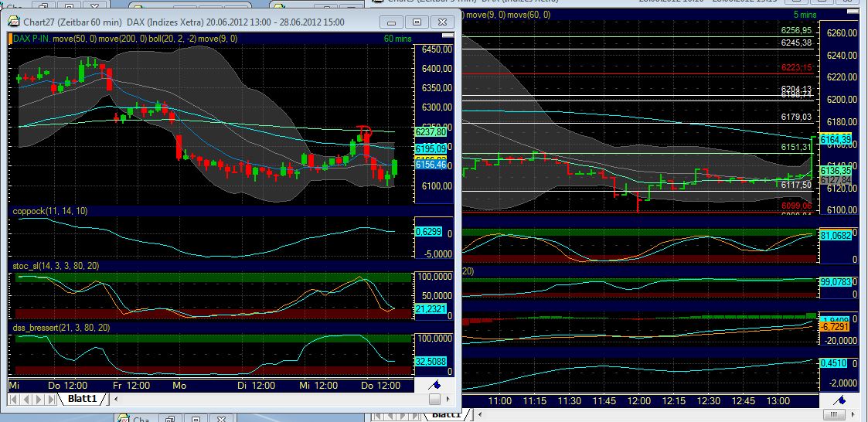Select the Blatt1 tab in Chart27
This screenshot has height=422, width=868.
tap(82, 399)
